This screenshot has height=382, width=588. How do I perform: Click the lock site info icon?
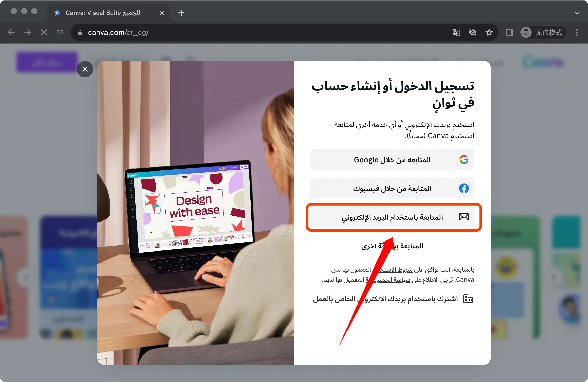pos(80,32)
